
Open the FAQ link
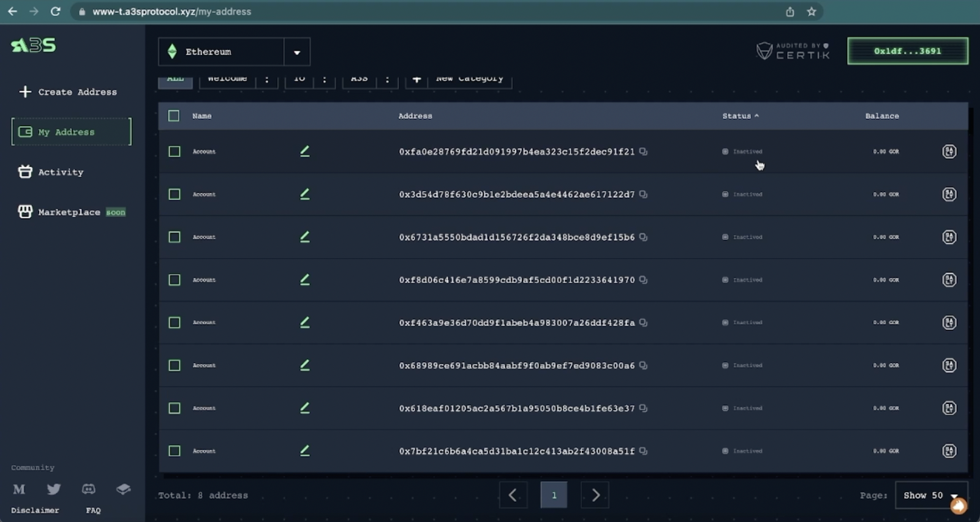93,510
